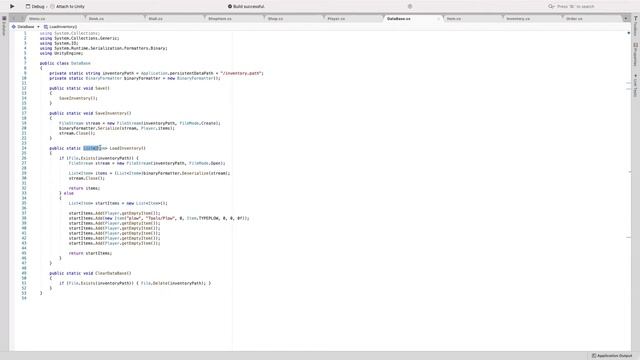Switch to the Order.cs tab
640x360 pixels.
(592, 19)
